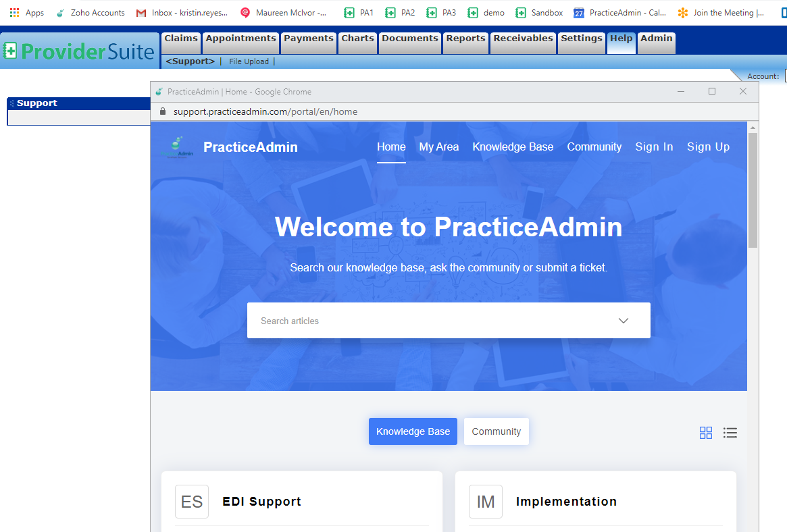Viewport: 787px width, 532px height.
Task: Open the Maureen McIvor bookmark
Action: (284, 13)
